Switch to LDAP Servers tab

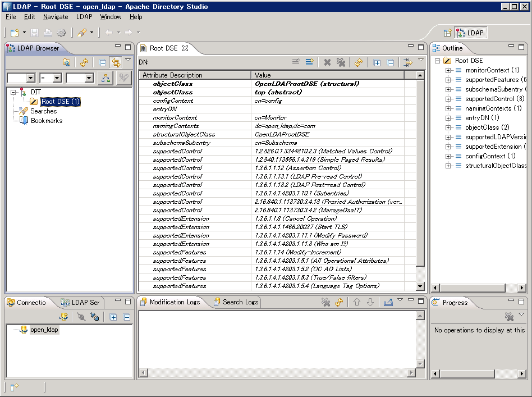(80, 302)
